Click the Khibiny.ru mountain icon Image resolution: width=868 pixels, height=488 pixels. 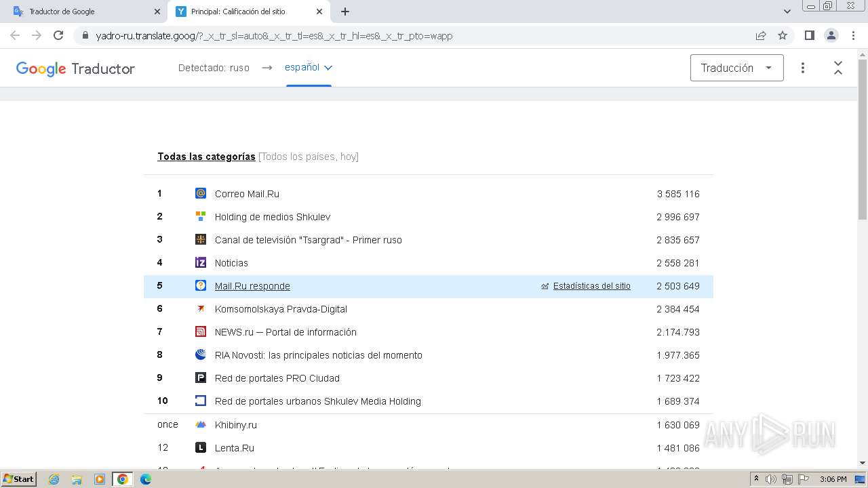[x=201, y=424]
